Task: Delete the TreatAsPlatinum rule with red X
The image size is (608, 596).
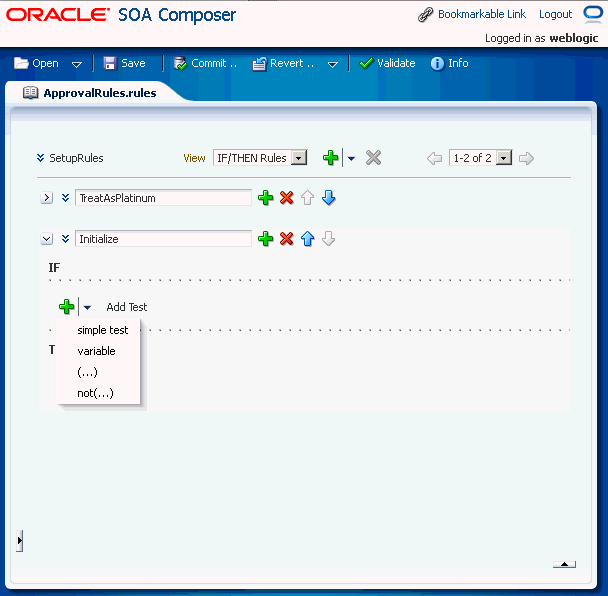Action: 287,198
